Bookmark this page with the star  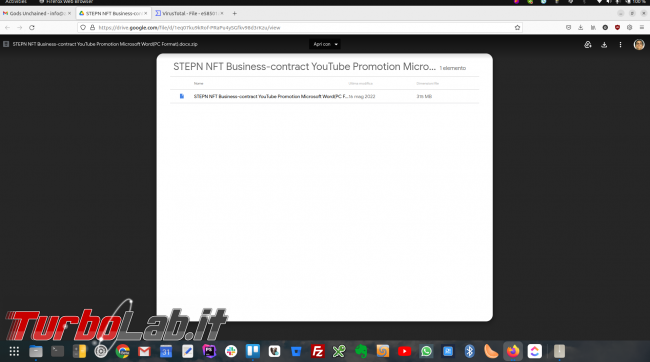517,28
